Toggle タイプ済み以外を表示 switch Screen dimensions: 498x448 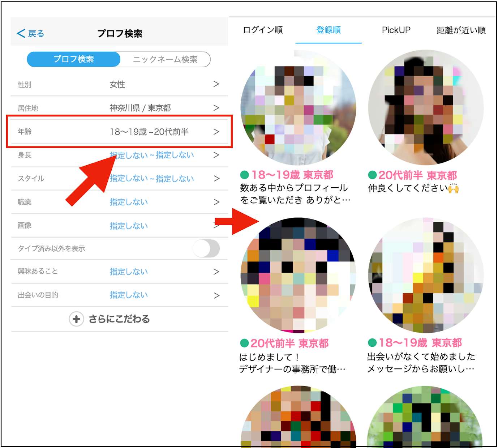point(206,248)
